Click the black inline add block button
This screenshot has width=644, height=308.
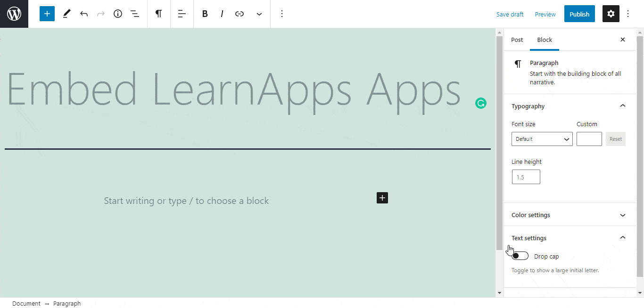[382, 198]
